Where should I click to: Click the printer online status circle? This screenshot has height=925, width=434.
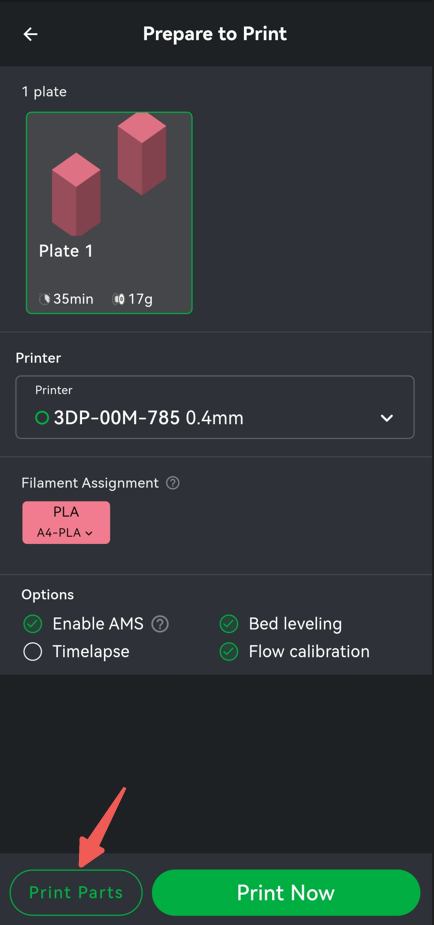[x=42, y=418]
